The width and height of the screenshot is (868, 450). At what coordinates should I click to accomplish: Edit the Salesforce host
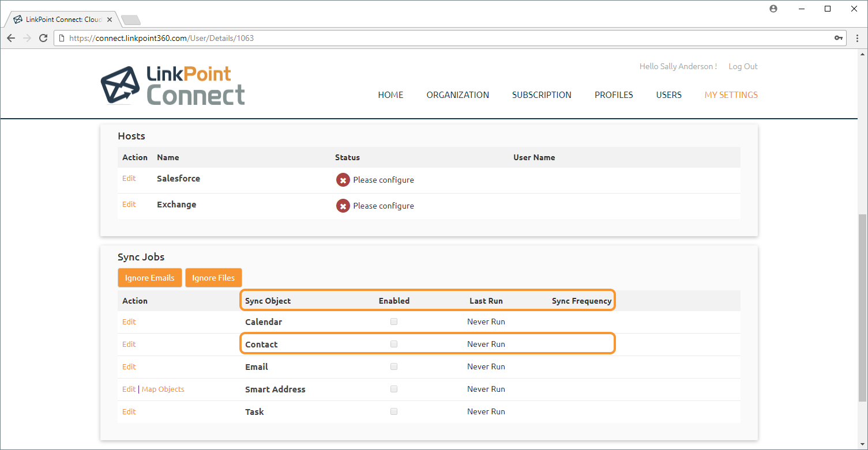129,179
